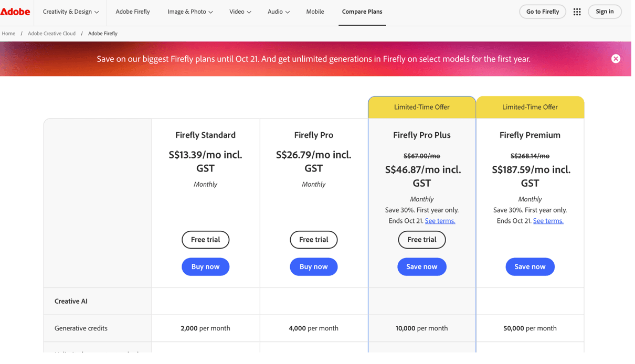The image size is (635, 364).
Task: Click Buy now for Firefly Pro
Action: (x=313, y=266)
